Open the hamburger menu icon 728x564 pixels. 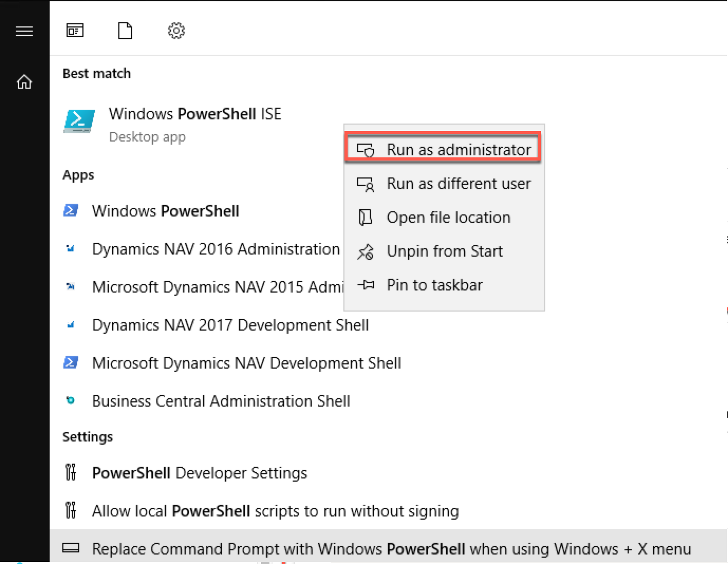(24, 31)
